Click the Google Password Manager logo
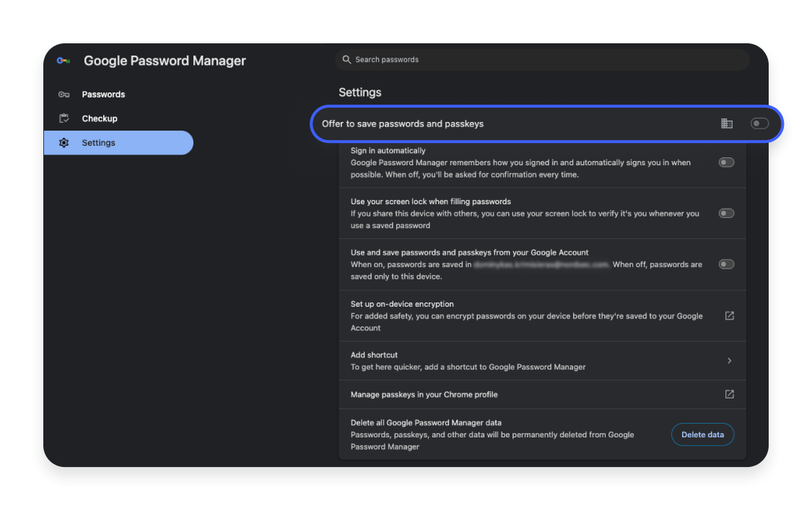The width and height of the screenshot is (812, 511). pyautogui.click(x=64, y=61)
